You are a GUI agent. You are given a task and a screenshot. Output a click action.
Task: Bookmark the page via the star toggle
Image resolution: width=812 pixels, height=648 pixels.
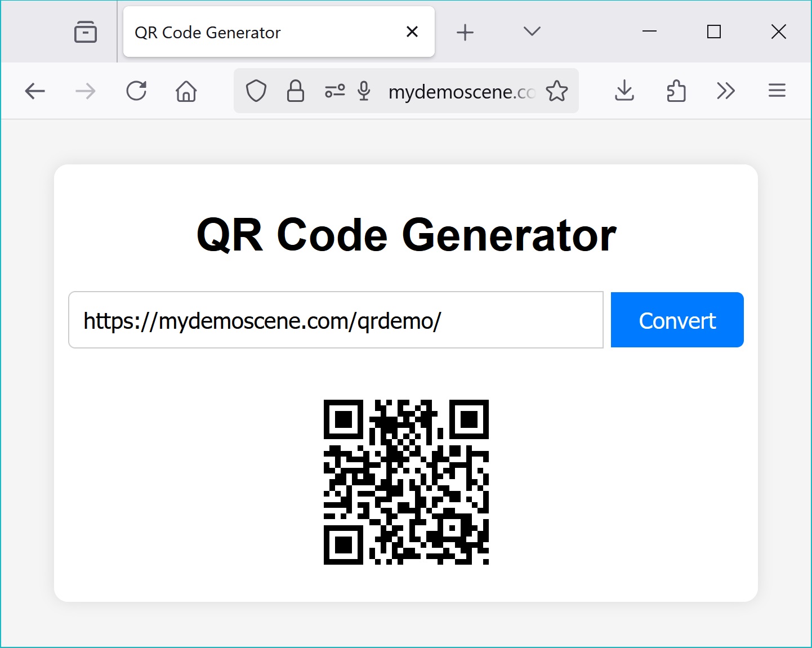(557, 91)
